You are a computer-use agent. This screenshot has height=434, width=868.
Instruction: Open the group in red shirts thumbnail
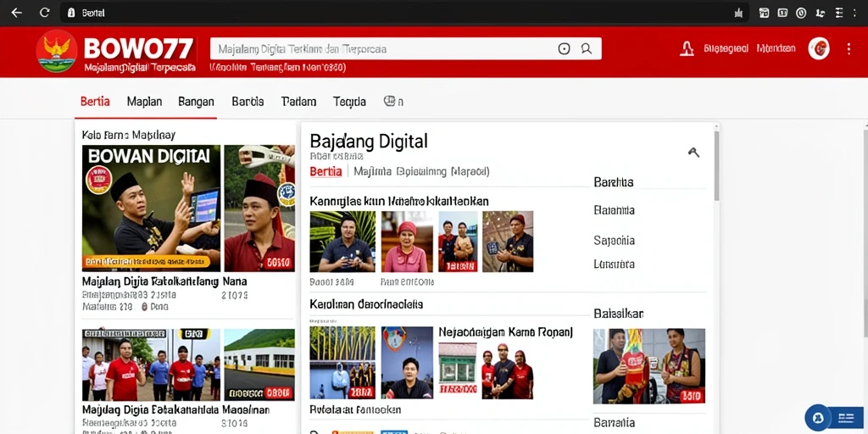(x=151, y=364)
